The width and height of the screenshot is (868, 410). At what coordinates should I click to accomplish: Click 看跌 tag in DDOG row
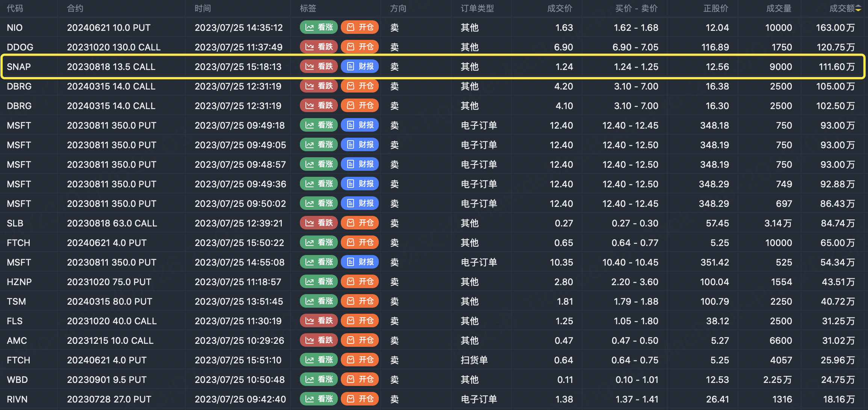(319, 47)
